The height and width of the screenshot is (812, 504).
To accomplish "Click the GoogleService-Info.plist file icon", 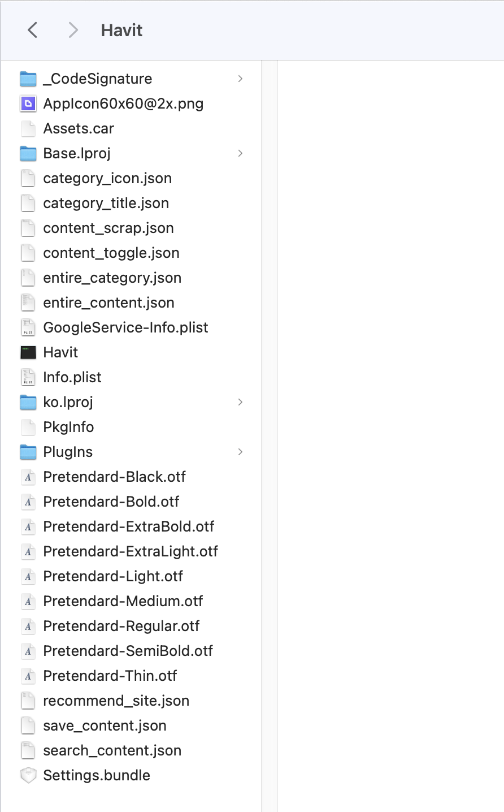I will pos(28,327).
